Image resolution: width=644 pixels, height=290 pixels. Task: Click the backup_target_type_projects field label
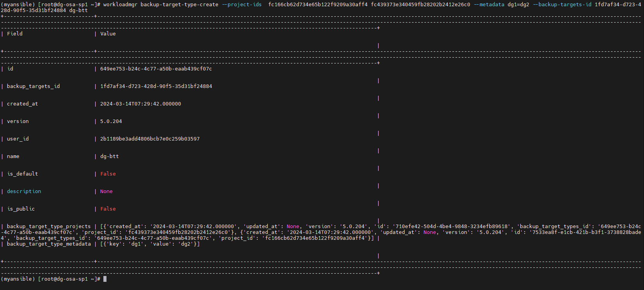coord(49,227)
